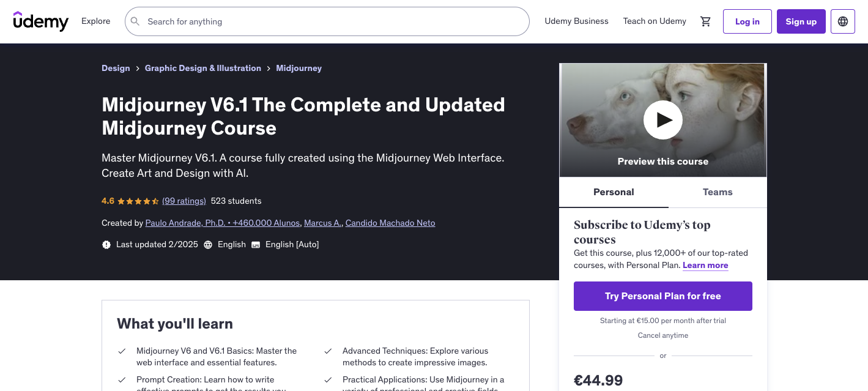Screen dimensions: 868x391
Task: Open the shopping cart
Action: [x=705, y=21]
